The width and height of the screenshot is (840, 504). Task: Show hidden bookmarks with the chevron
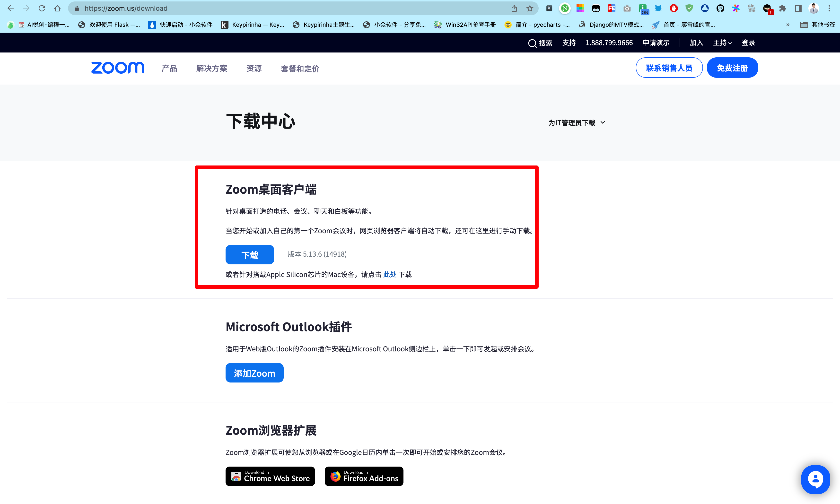pyautogui.click(x=788, y=25)
